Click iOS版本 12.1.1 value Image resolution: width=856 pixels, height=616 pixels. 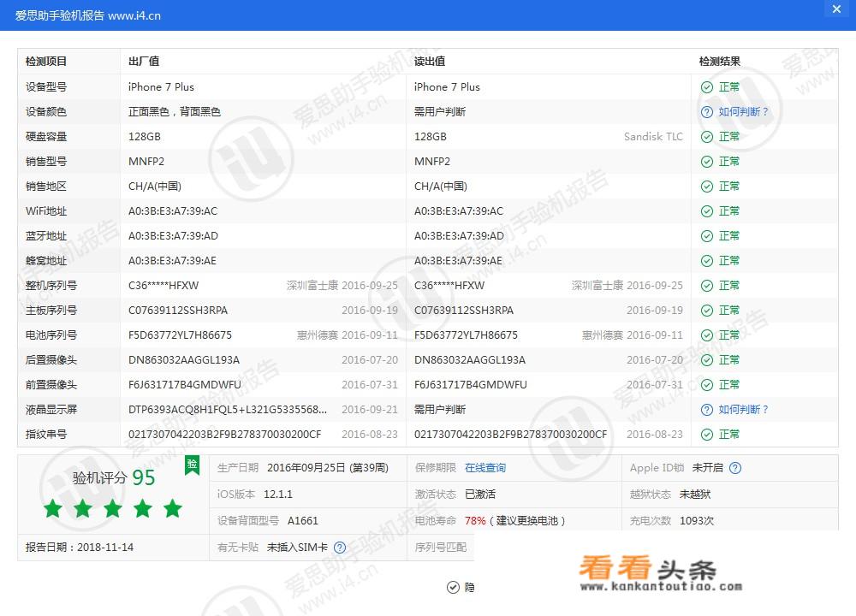tap(278, 495)
